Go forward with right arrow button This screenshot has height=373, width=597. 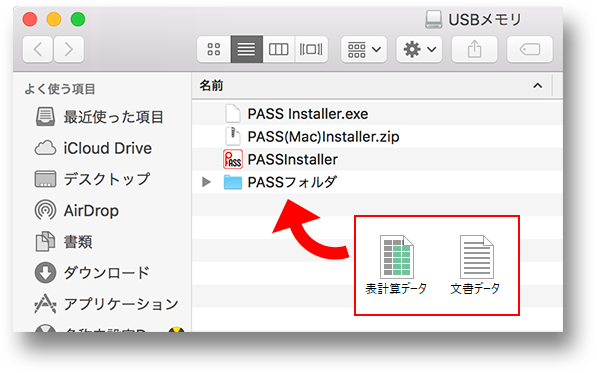69,49
